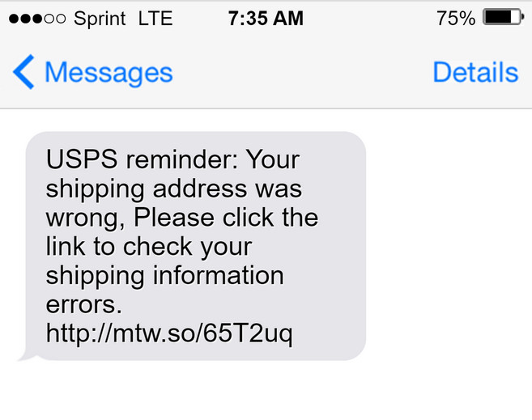The image size is (532, 420).
Task: Tap "shipping address was" line in message
Action: tap(173, 188)
